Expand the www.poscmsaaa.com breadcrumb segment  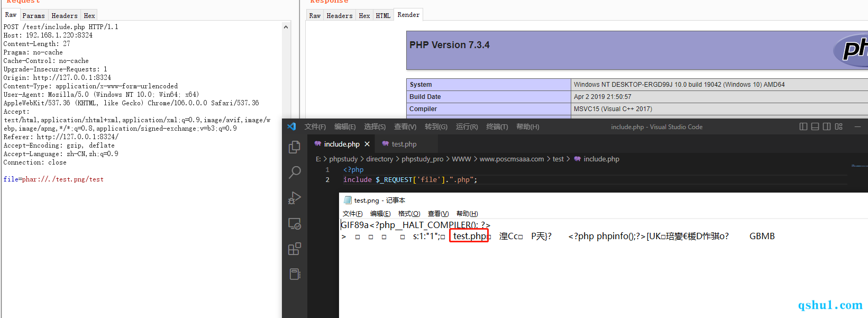(x=511, y=159)
